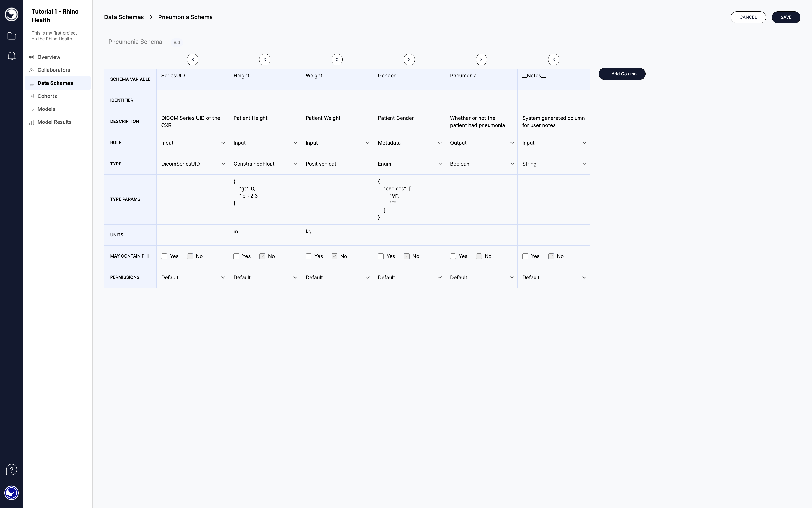Screen dimensions: 812x508
Task: Click the Weight units field showing kg
Action: 337,235
